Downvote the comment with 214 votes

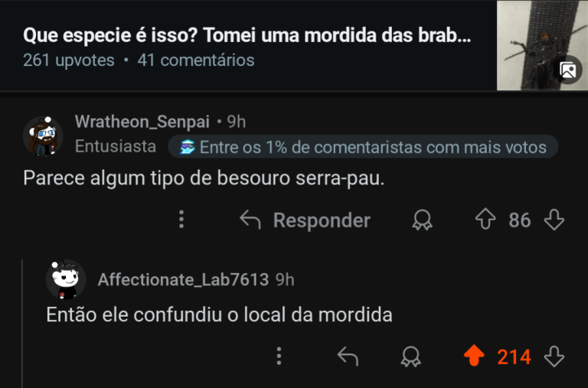point(554,356)
